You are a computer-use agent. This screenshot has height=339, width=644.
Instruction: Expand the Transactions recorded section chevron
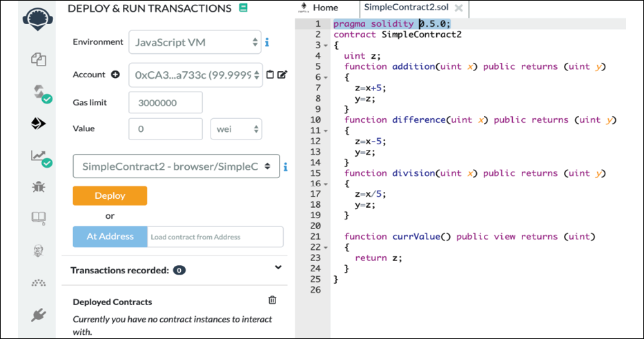point(278,267)
